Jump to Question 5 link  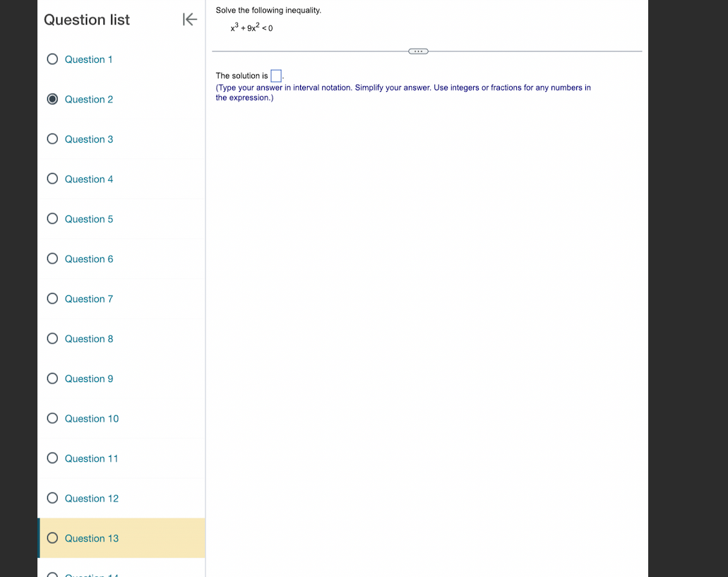point(89,219)
